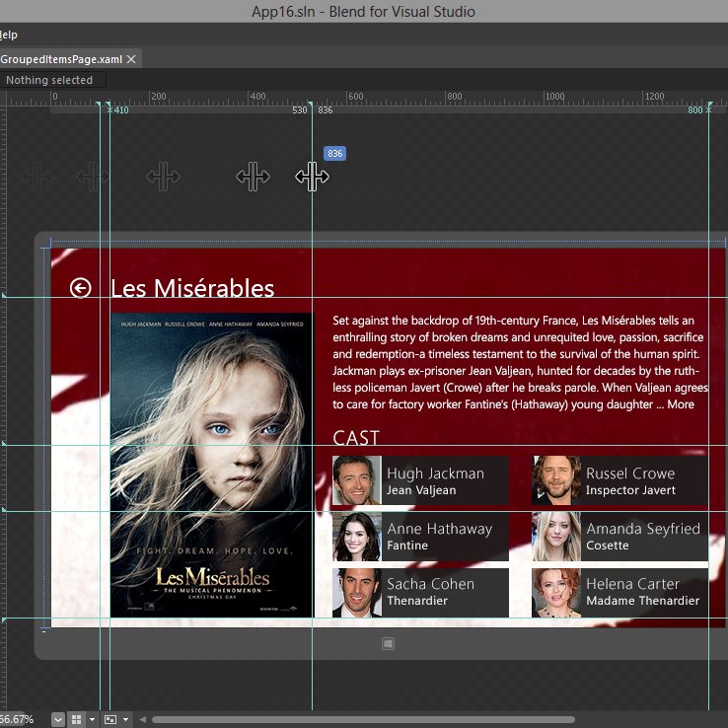728x728 pixels.
Task: Click the 410 column width label on ruler
Action: click(x=121, y=110)
